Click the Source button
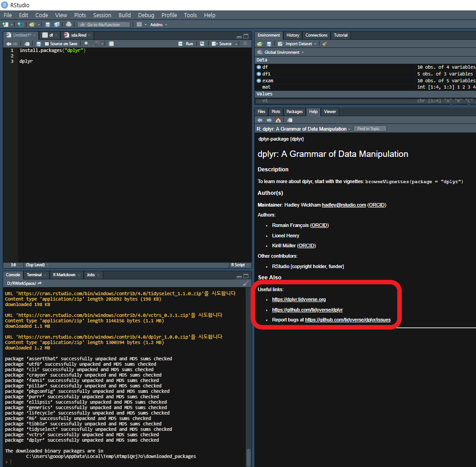The height and width of the screenshot is (467, 476). pos(222,44)
